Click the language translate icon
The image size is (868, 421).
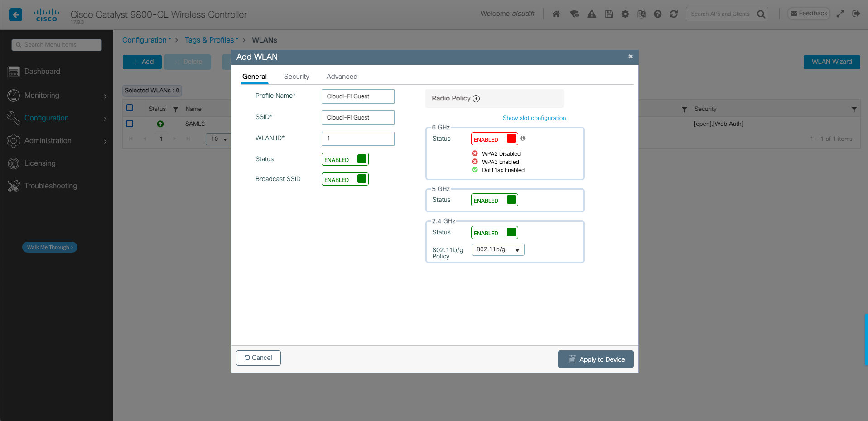(641, 14)
